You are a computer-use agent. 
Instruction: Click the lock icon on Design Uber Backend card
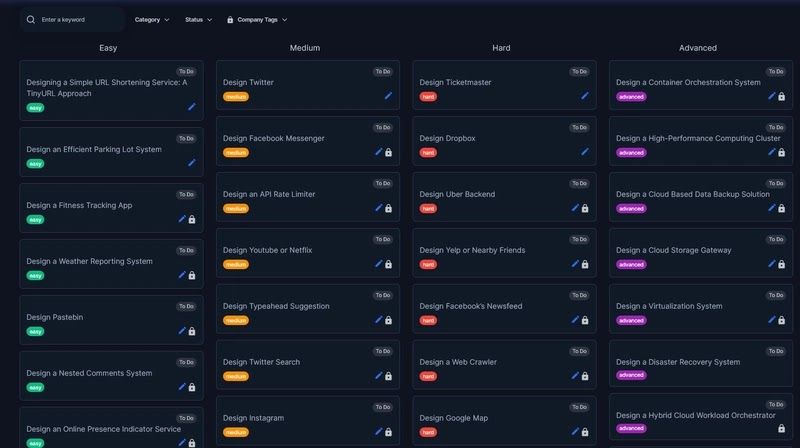point(585,209)
